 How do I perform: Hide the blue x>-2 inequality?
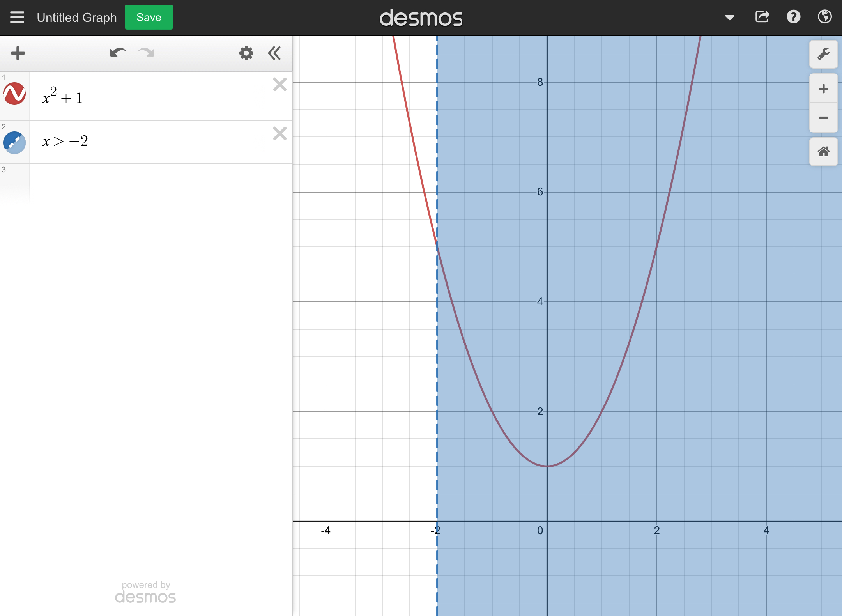(x=14, y=142)
